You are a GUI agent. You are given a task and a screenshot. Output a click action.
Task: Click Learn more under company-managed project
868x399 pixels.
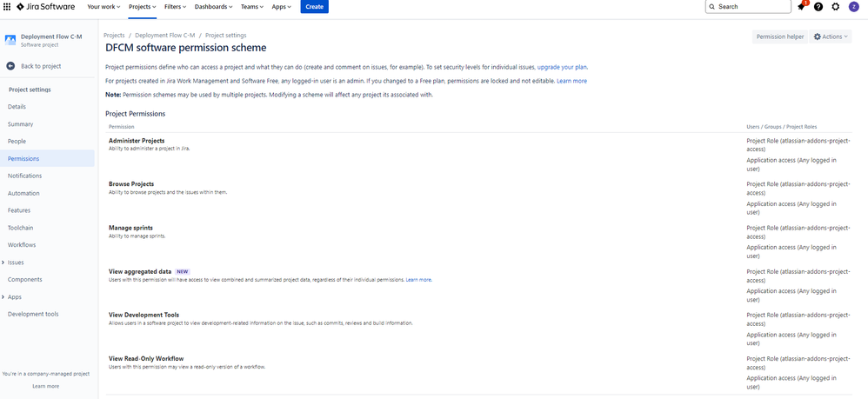(x=46, y=386)
